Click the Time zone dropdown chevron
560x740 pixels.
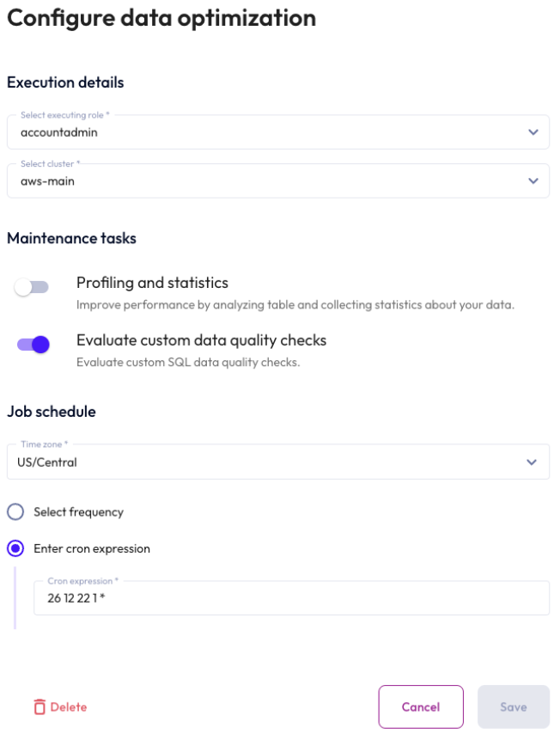tap(530, 462)
